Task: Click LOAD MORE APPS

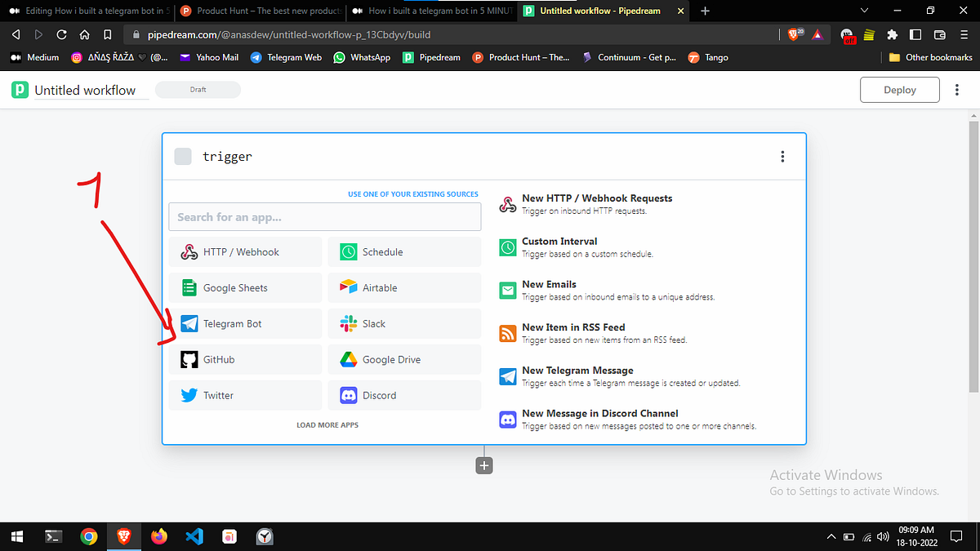Action: click(327, 424)
